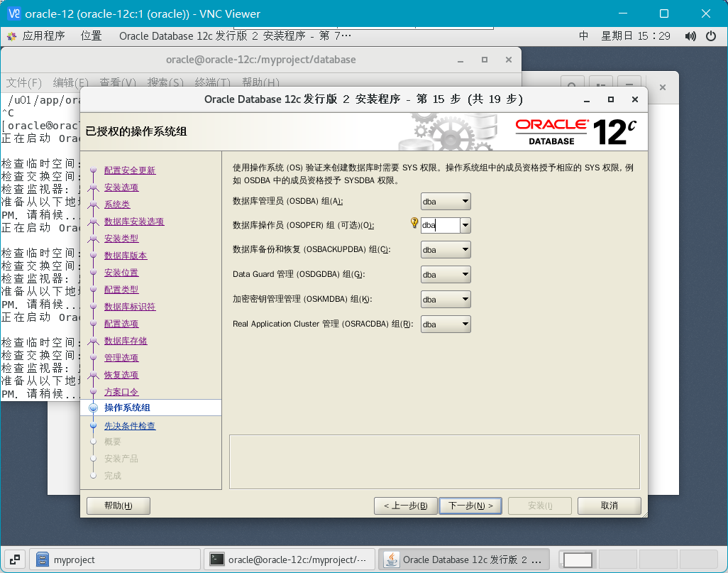Click the 上一步(B) button

click(405, 506)
